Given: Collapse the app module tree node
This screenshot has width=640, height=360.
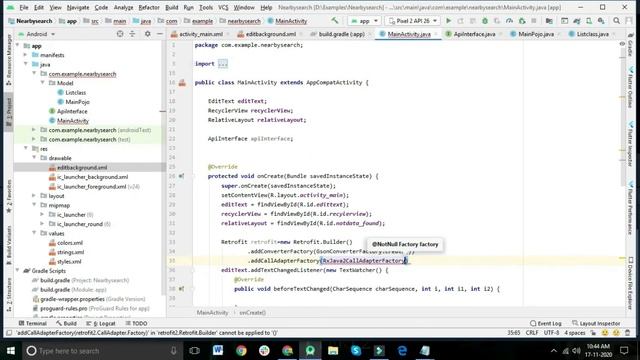Looking at the screenshot, I should 18,45.
